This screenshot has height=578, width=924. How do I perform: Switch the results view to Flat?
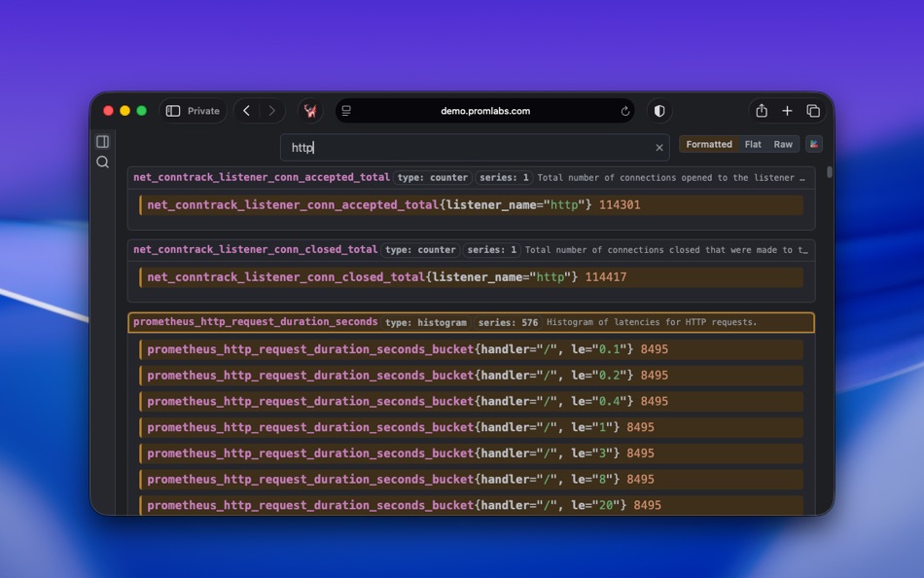point(753,143)
